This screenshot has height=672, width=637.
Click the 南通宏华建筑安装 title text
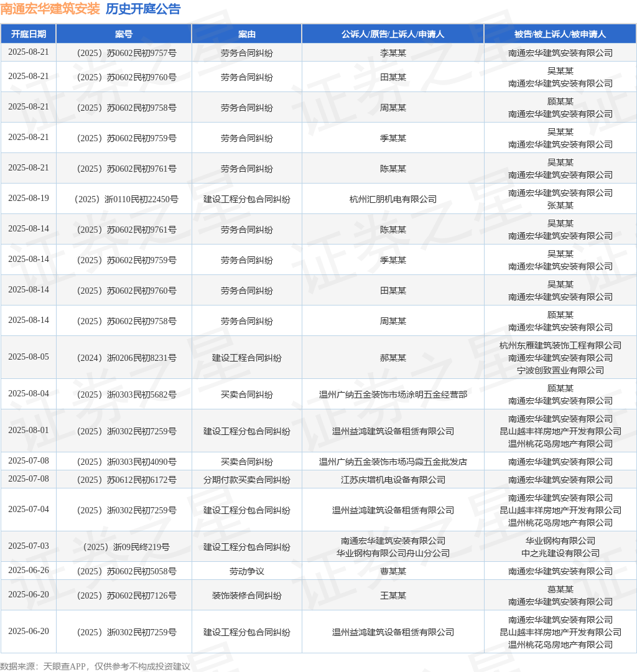(50, 9)
